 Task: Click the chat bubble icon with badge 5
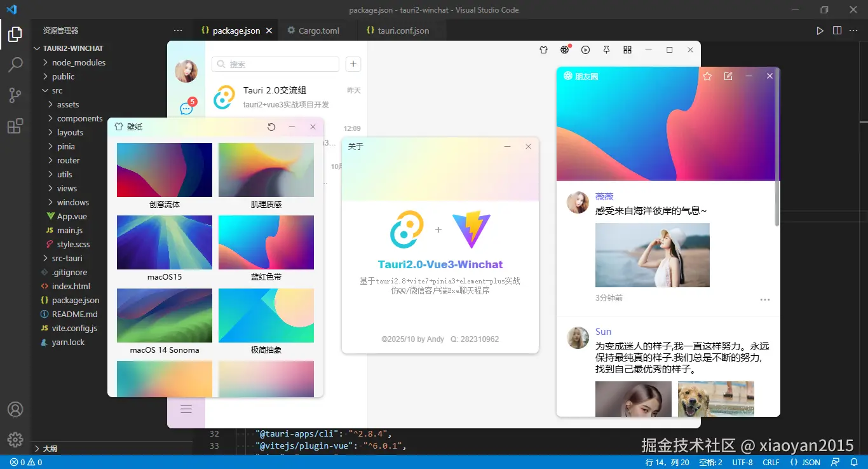pyautogui.click(x=186, y=108)
